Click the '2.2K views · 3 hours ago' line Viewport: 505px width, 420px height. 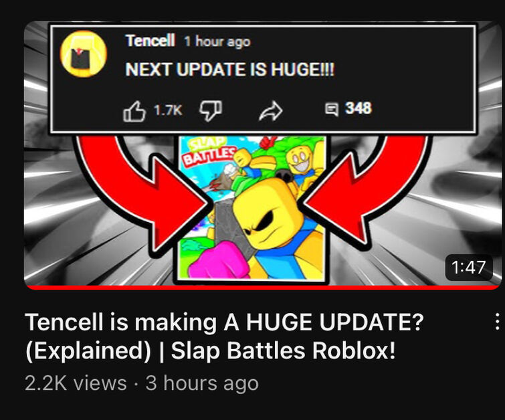[x=142, y=383]
